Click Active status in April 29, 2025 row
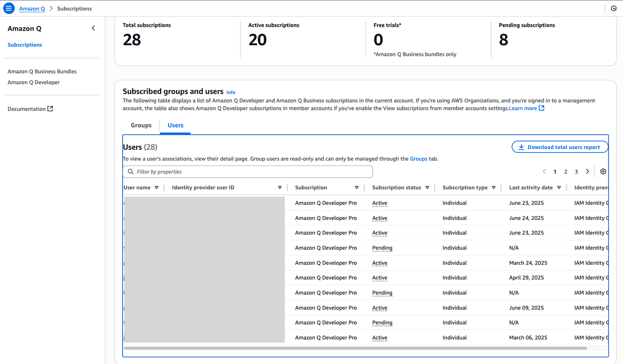 pyautogui.click(x=380, y=278)
